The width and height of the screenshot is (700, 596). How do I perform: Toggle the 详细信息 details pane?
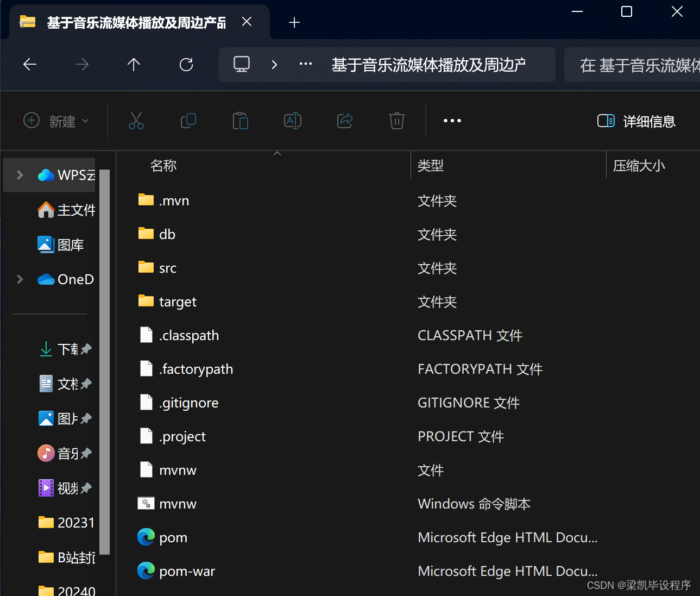tap(636, 121)
